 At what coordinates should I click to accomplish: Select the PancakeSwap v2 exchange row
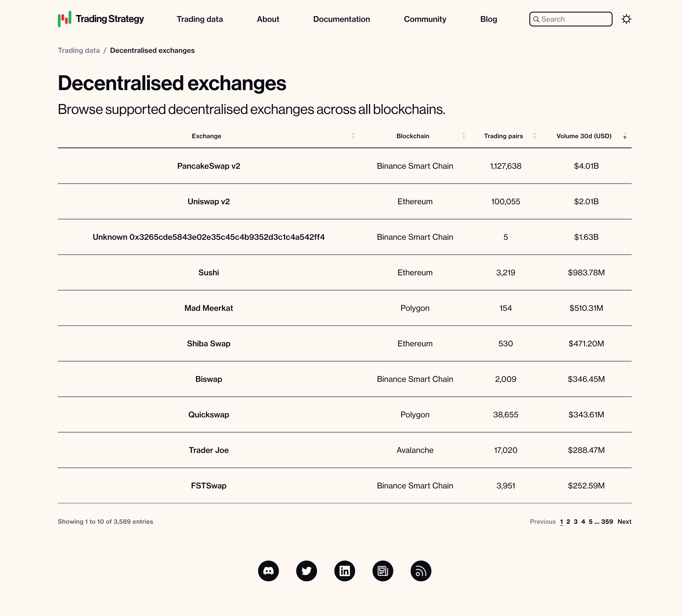209,166
